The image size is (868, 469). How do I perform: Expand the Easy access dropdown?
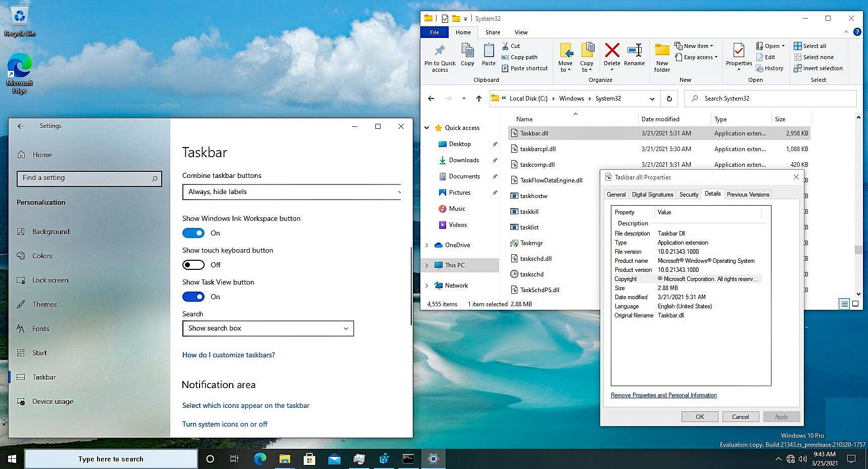tap(696, 57)
